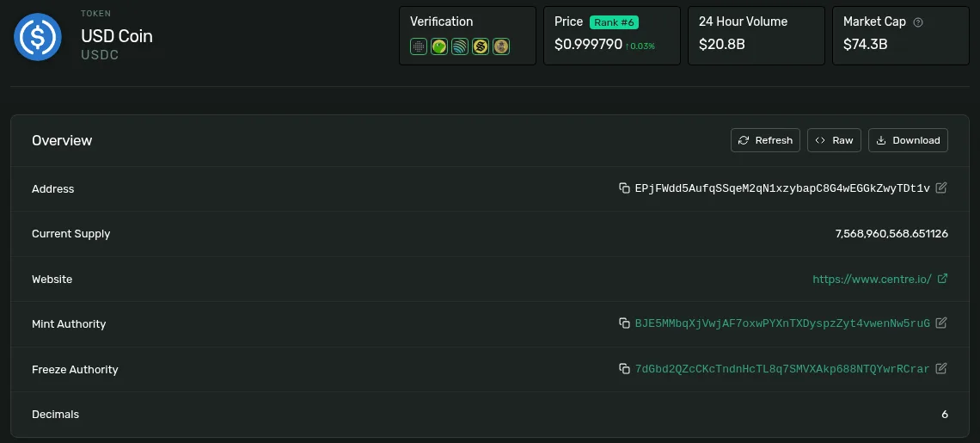Screen dimensions: 980x443
Task: Click the Mint Authority label
Action: click(x=69, y=324)
